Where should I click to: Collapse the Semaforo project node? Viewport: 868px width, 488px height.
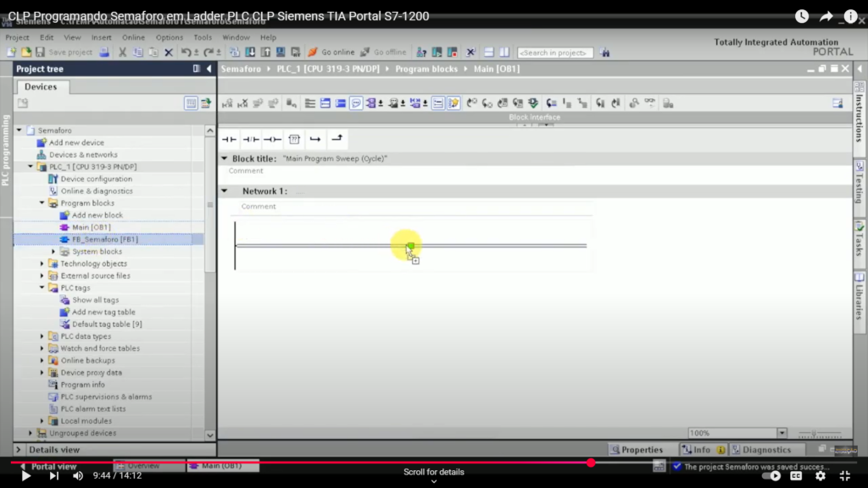19,130
